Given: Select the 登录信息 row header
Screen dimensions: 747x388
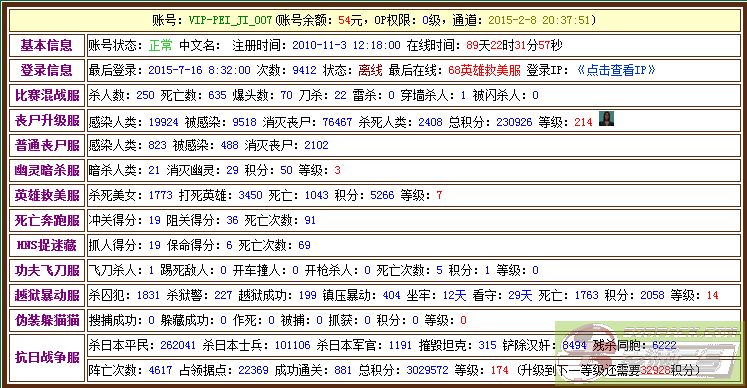Looking at the screenshot, I should (x=47, y=71).
